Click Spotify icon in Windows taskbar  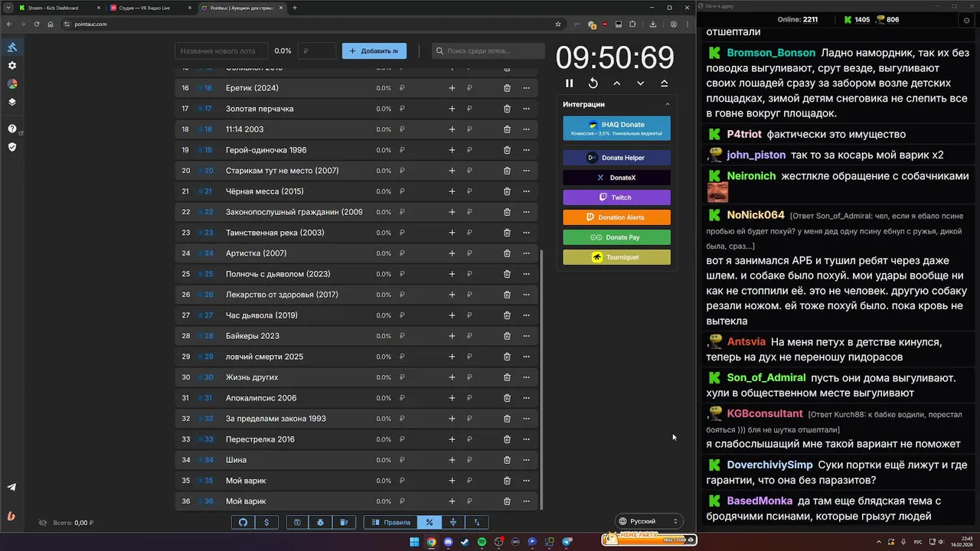click(482, 542)
